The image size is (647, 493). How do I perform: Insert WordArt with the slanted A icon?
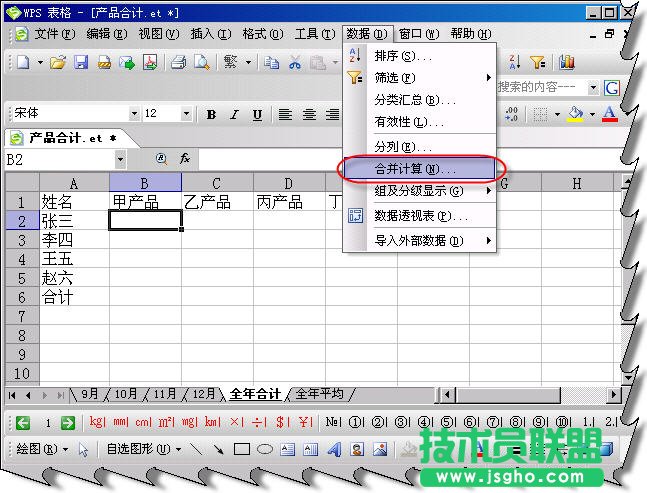pyautogui.click(x=335, y=449)
